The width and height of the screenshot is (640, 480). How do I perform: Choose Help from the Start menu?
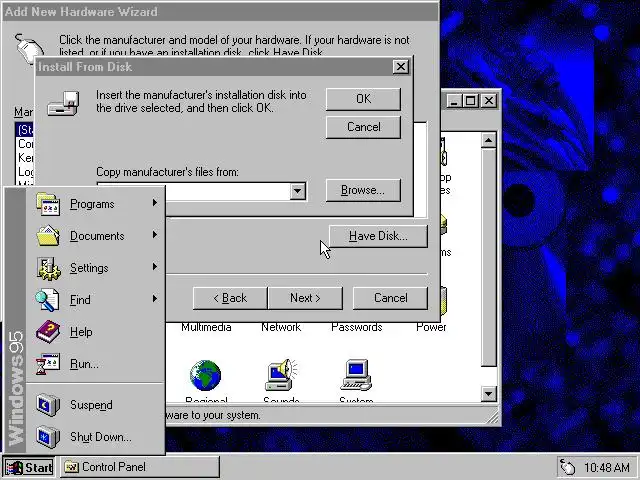pos(96,331)
